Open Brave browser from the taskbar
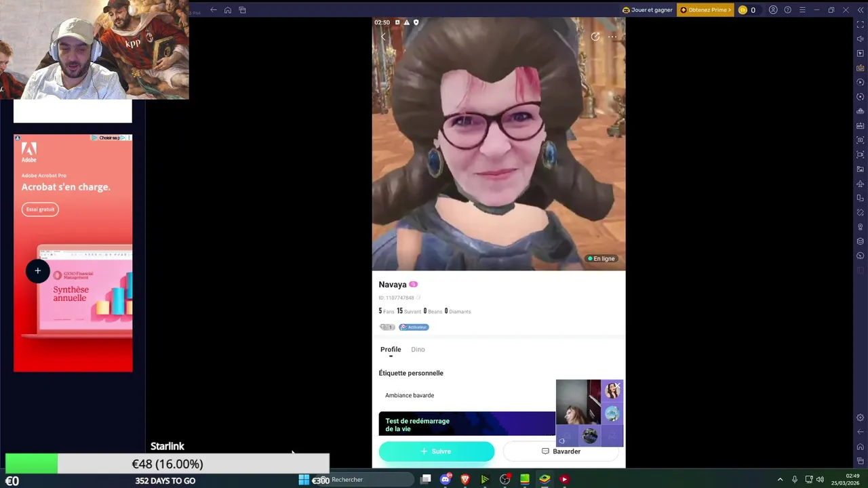 point(465,480)
